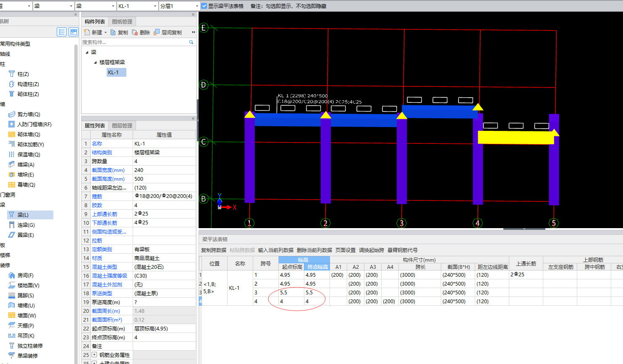The height and width of the screenshot is (364, 623).
Task: Close the 属性列表 panel
Action: 193,119
